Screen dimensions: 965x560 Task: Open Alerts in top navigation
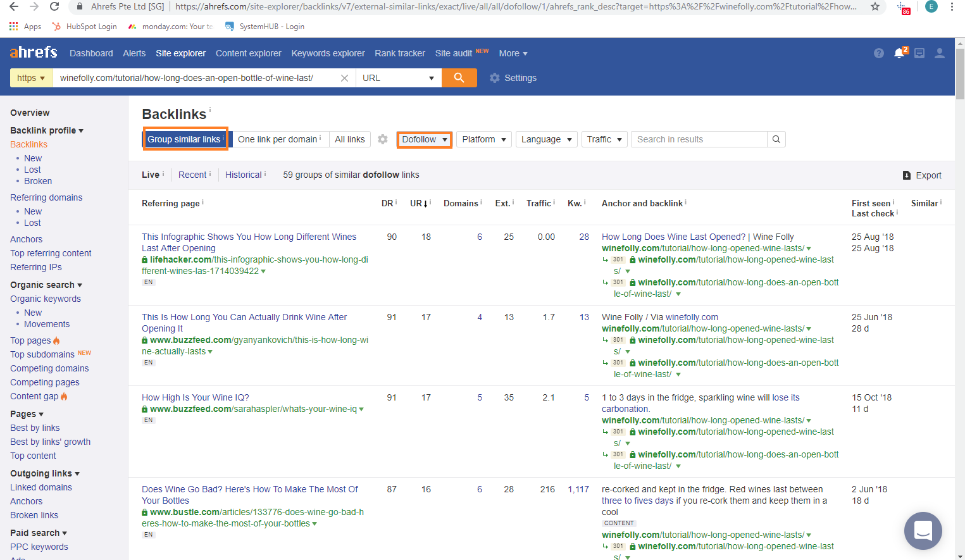tap(134, 53)
